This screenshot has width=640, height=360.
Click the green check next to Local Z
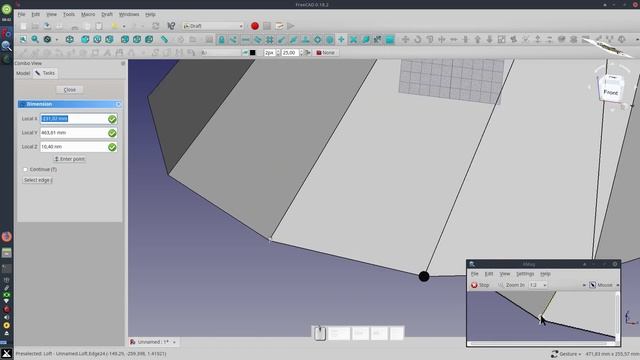click(x=112, y=147)
